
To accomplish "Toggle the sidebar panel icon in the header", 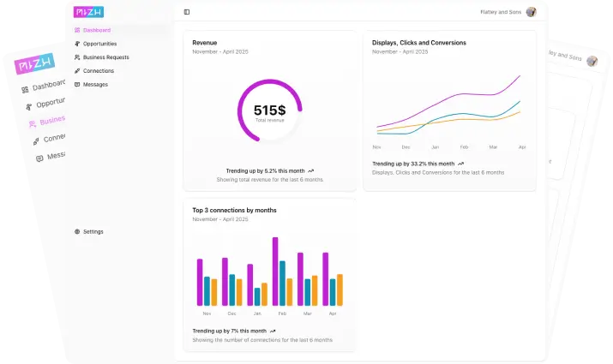I will 187,12.
